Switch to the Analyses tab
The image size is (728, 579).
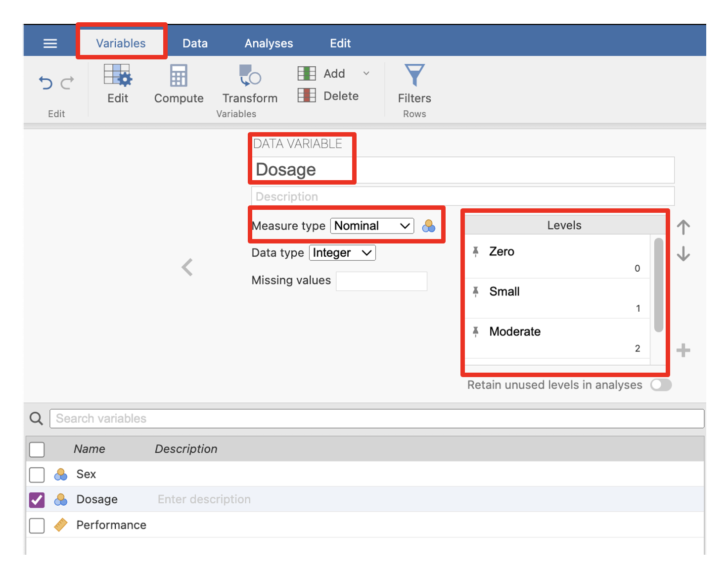point(269,44)
